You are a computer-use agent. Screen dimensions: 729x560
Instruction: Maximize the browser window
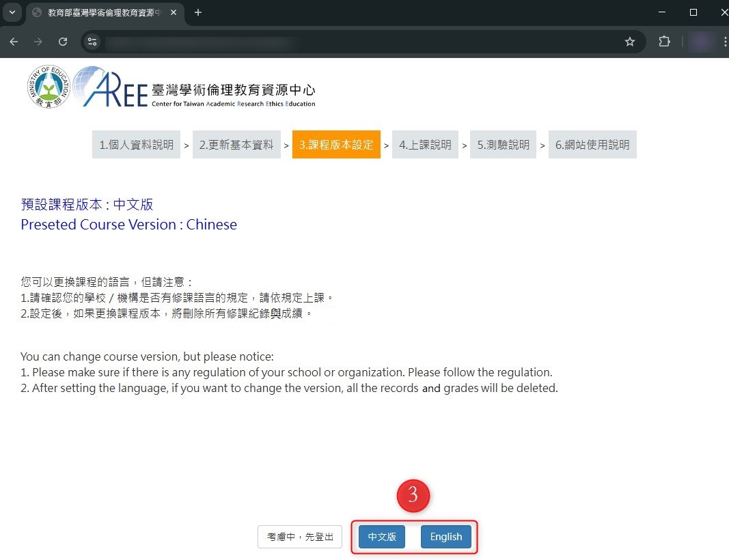pyautogui.click(x=693, y=12)
